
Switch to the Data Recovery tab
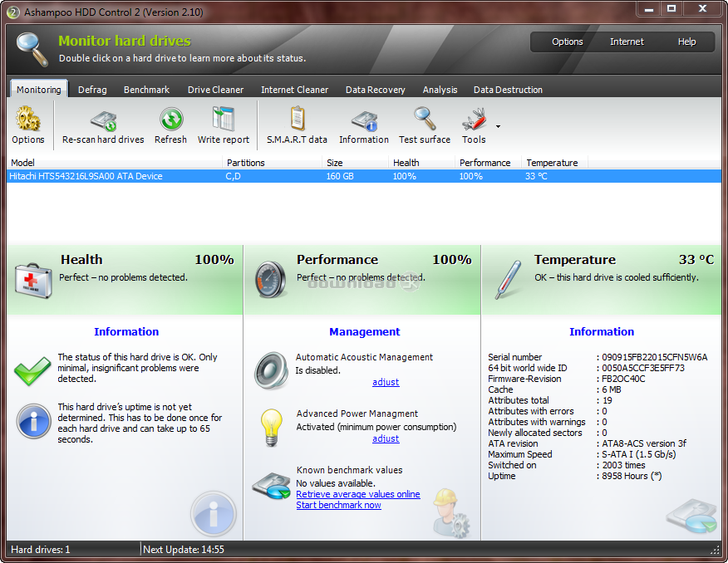(375, 90)
